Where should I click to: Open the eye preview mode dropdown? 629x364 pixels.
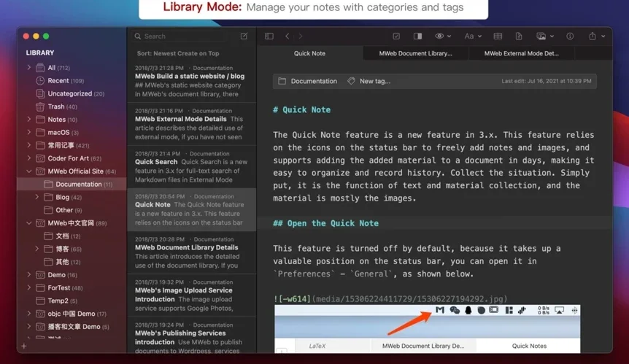tap(443, 36)
